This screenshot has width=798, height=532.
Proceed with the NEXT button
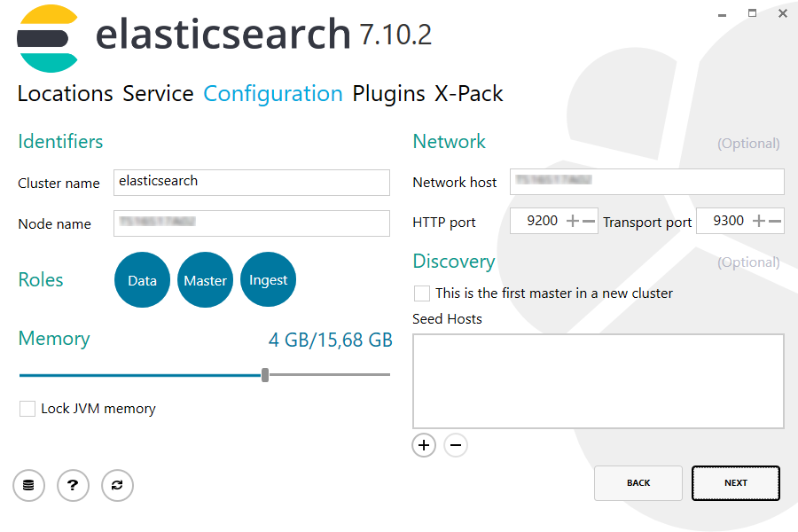(736, 482)
